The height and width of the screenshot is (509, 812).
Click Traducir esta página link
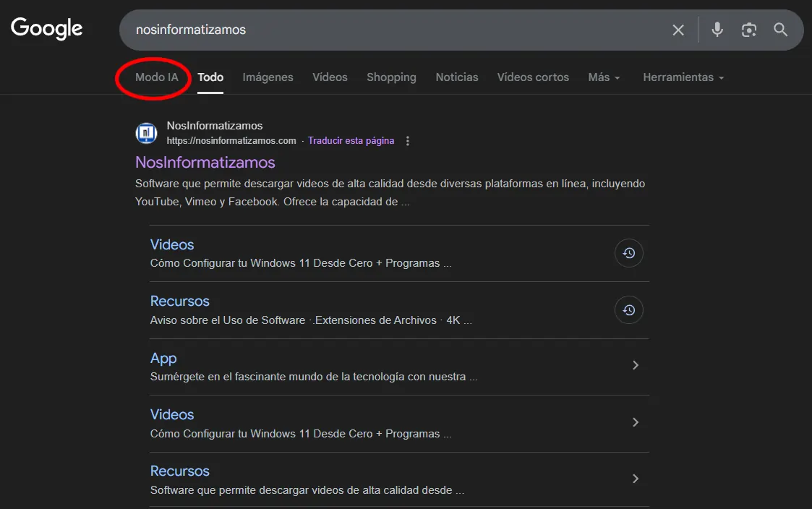coord(351,141)
